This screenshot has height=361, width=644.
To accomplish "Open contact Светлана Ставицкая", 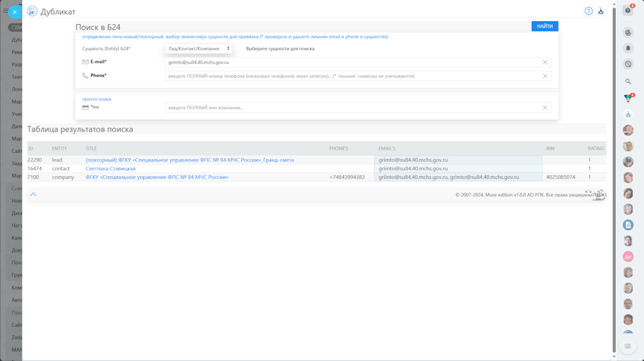I will [110, 169].
